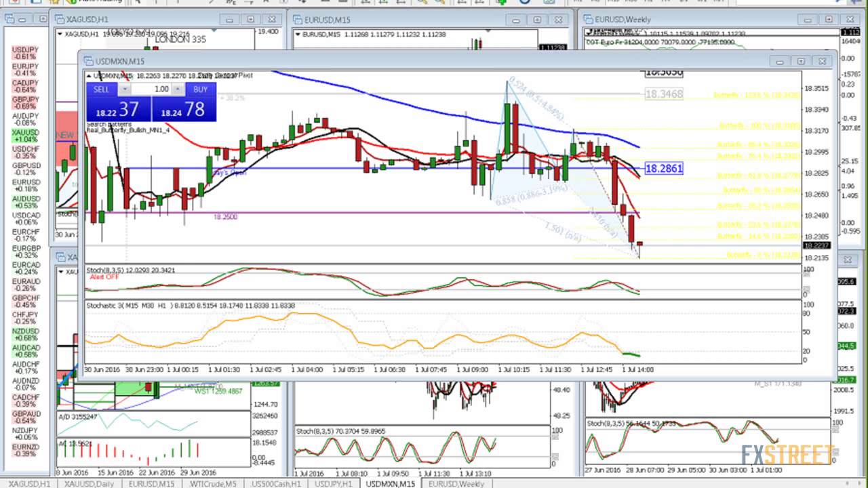Viewport: 868px width, 488px height.
Task: Decrease trade volume with the down arrow
Action: (x=125, y=89)
